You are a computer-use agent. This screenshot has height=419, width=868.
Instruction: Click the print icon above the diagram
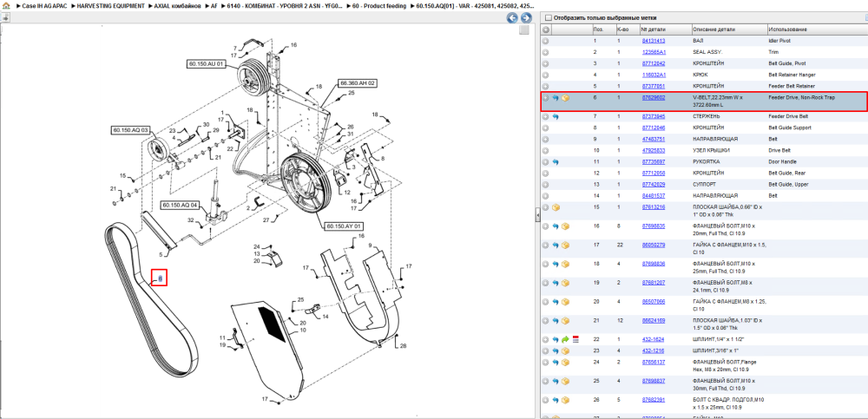pyautogui.click(x=5, y=17)
